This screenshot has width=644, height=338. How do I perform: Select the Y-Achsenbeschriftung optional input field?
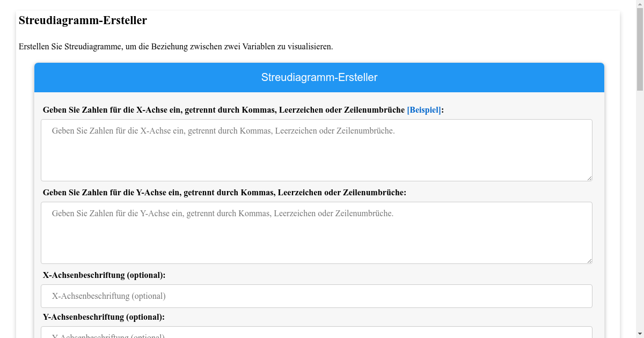[316, 334]
